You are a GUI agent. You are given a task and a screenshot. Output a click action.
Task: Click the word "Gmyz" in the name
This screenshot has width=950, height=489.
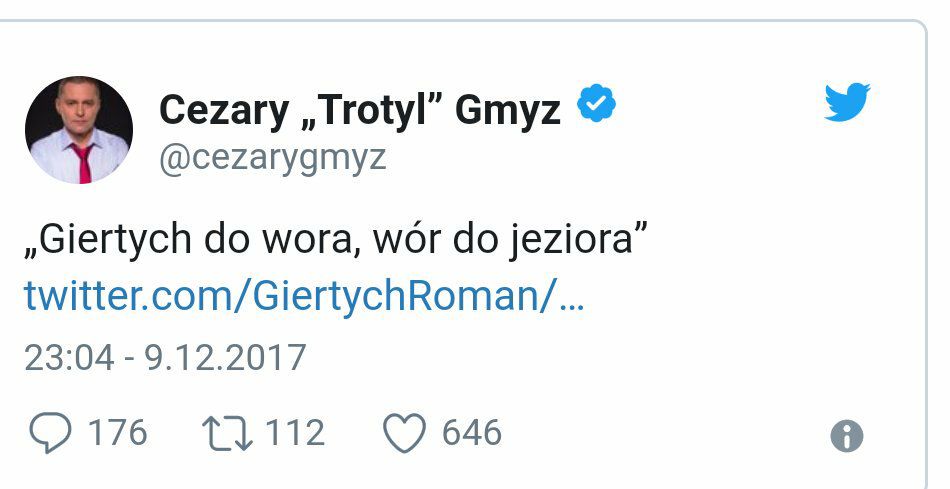click(508, 109)
